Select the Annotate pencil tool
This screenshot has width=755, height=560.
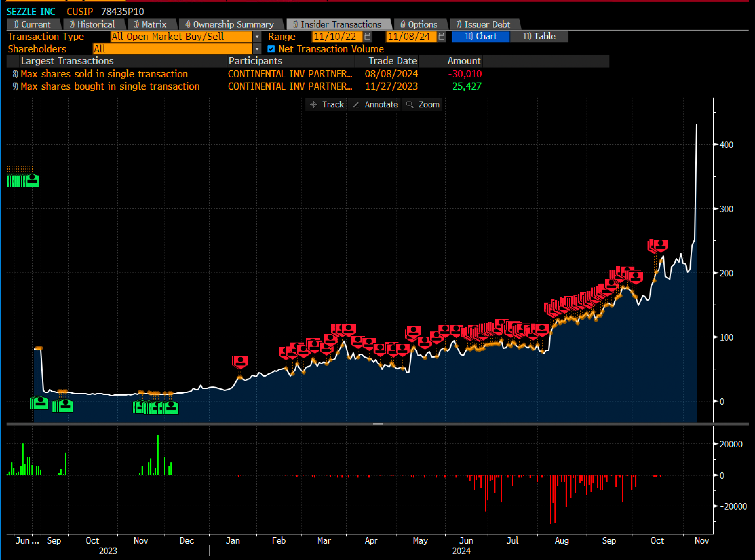coord(375,104)
